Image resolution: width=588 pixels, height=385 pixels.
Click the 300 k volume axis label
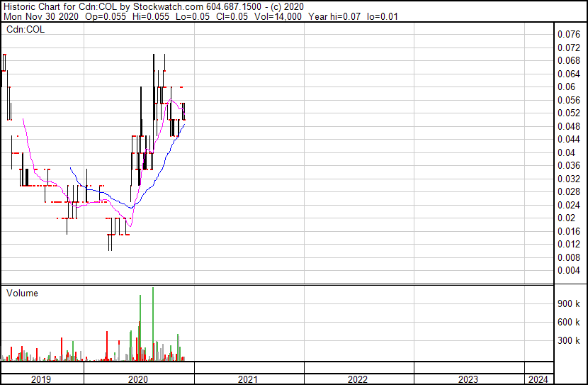pyautogui.click(x=569, y=340)
